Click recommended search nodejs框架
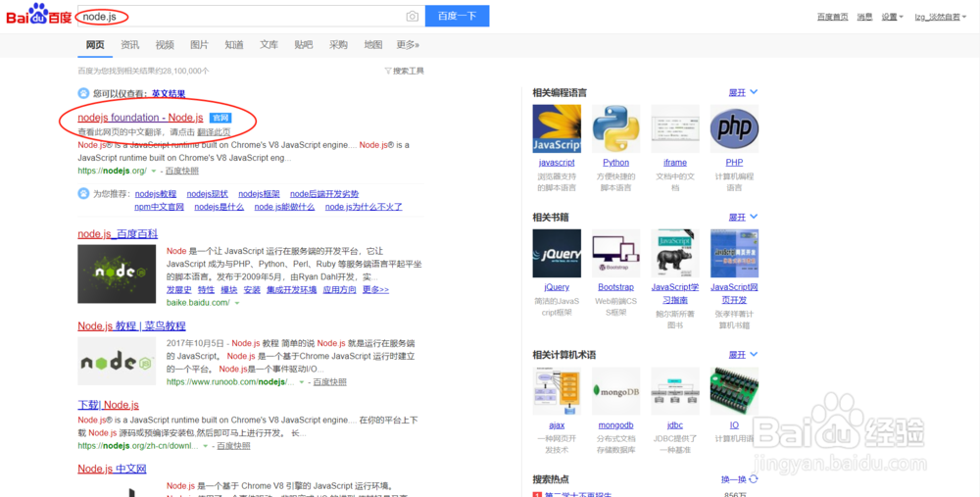The image size is (980, 497). pyautogui.click(x=260, y=194)
